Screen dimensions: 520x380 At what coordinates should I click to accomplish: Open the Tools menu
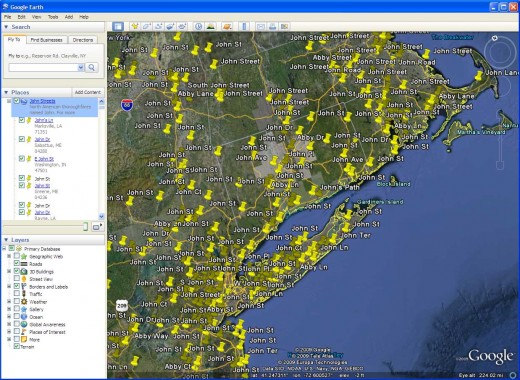pos(53,17)
